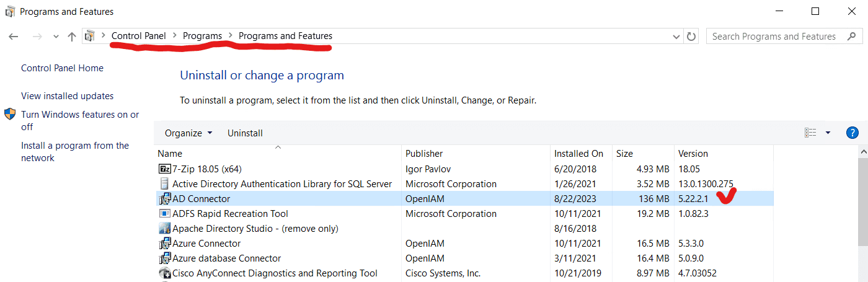This screenshot has width=868, height=282.
Task: Click the Search Programs and Features field
Action: point(774,37)
